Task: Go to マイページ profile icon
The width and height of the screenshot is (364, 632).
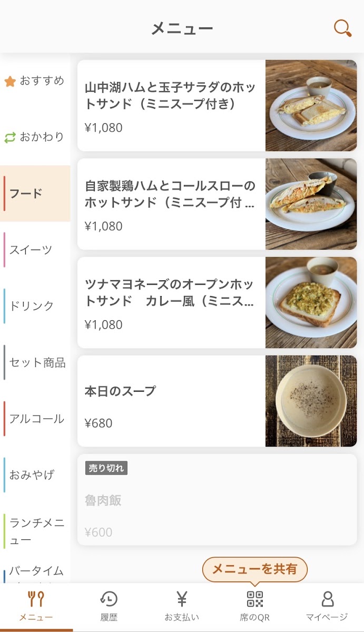Action: tap(327, 599)
